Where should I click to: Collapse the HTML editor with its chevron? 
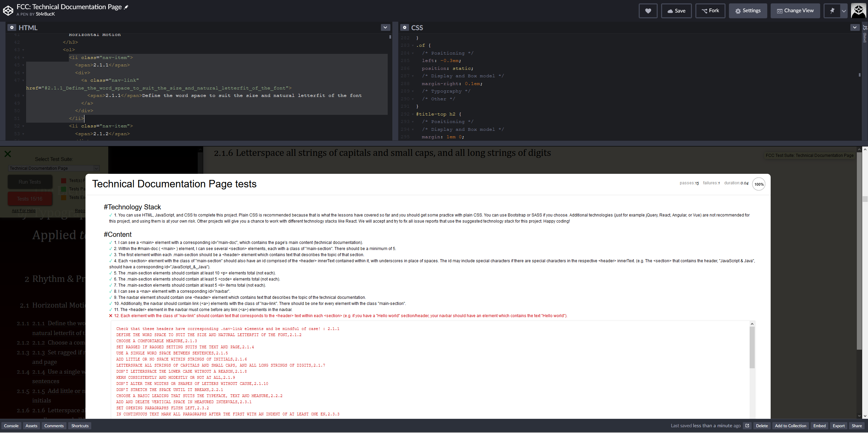[x=385, y=27]
